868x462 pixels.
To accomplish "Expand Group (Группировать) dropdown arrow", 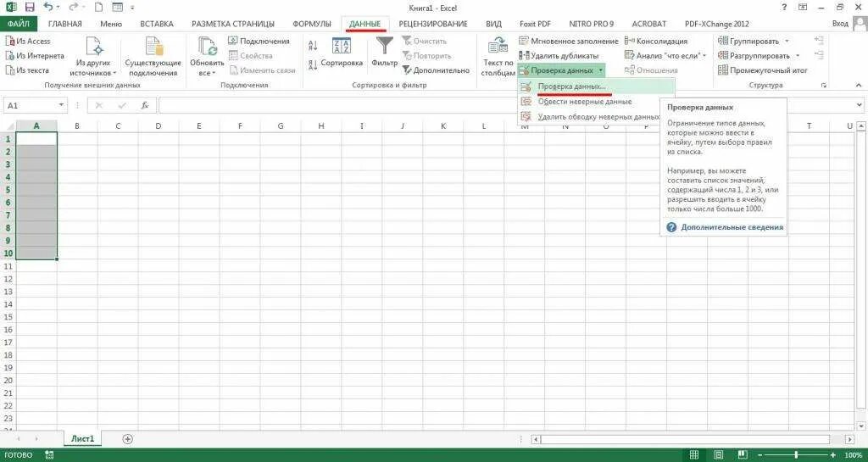I will pos(787,41).
